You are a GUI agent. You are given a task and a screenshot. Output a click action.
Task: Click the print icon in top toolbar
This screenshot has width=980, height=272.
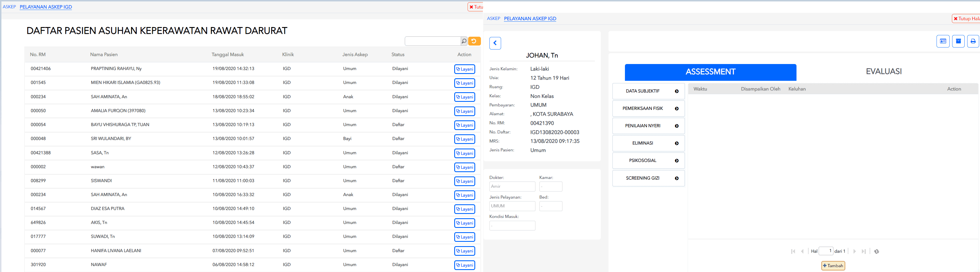(x=973, y=41)
